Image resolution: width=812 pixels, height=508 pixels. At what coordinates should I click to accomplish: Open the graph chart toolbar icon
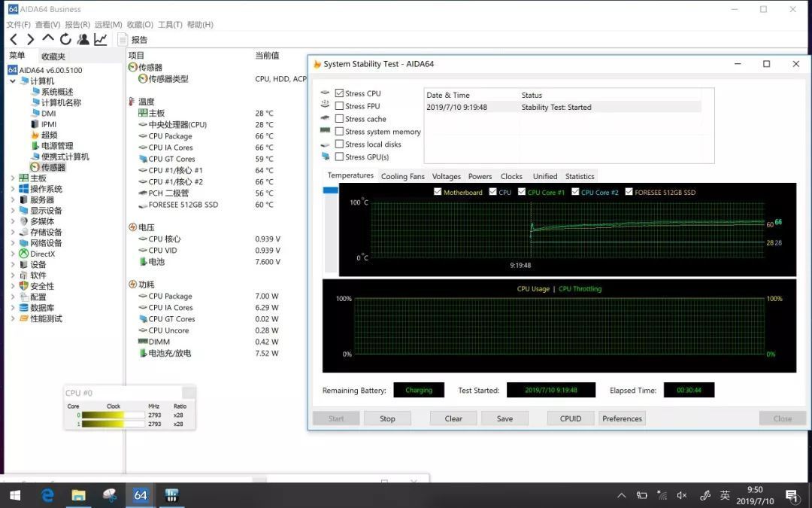(x=101, y=39)
